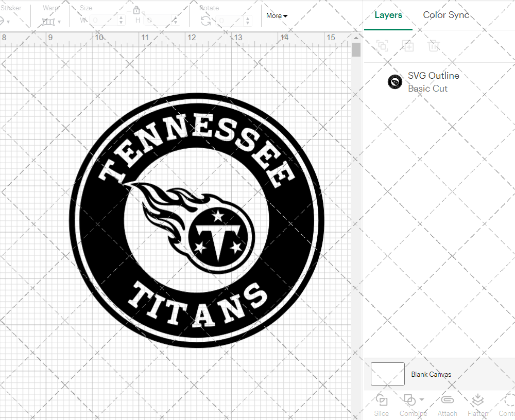The width and height of the screenshot is (515, 420).
Task: Click the size lock aspect ratio toggle
Action: pos(136,10)
